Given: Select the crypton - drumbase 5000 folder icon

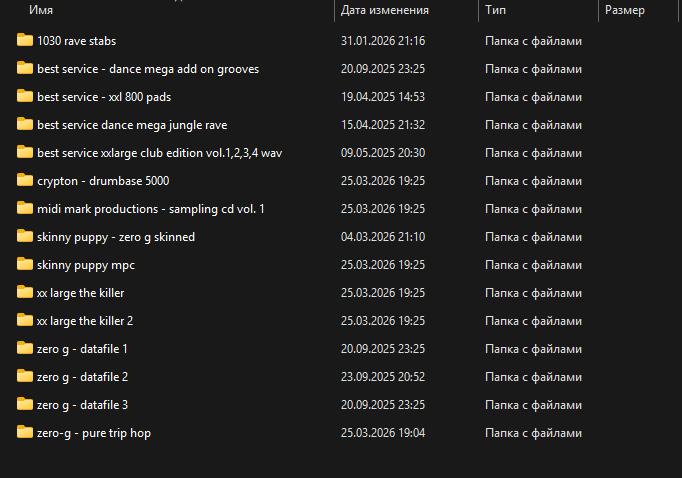Looking at the screenshot, I should [x=25, y=181].
